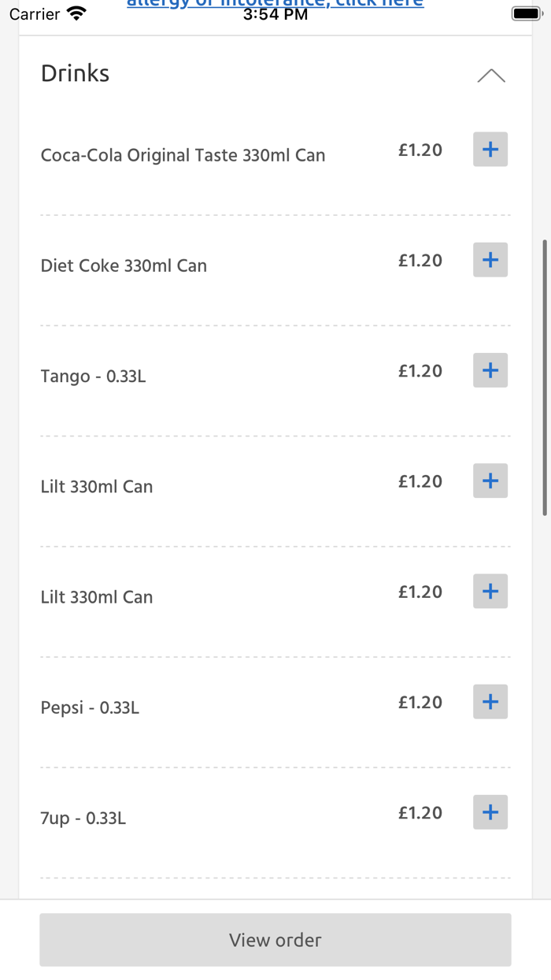The image size is (551, 980).
Task: Click the chevron next to Drinks heading
Action: [x=492, y=75]
